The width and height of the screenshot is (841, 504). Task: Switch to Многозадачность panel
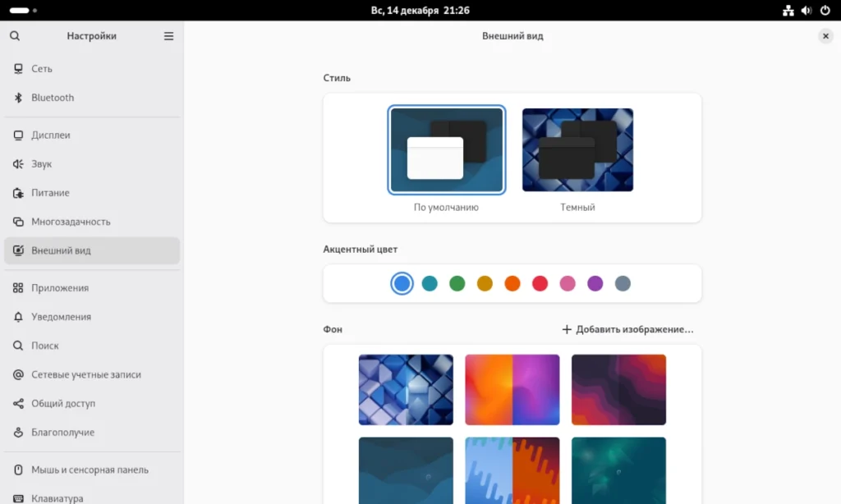click(92, 222)
